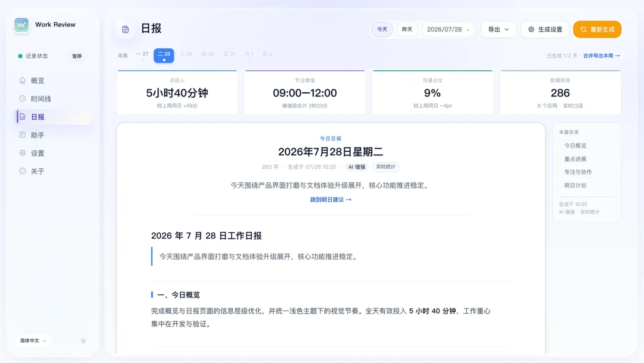Click the Work Review app logo
This screenshot has width=644, height=363.
21,25
